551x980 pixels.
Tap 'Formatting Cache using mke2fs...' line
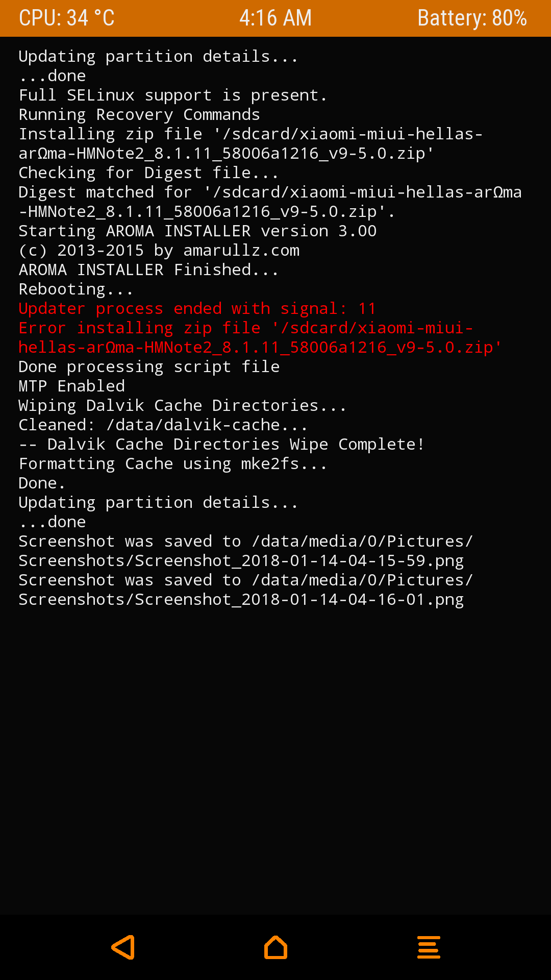click(172, 464)
